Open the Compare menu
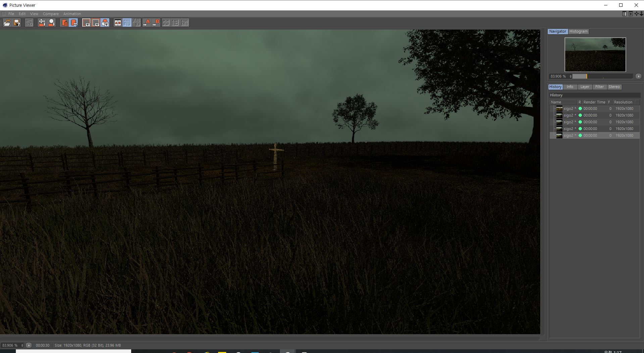 click(51, 14)
